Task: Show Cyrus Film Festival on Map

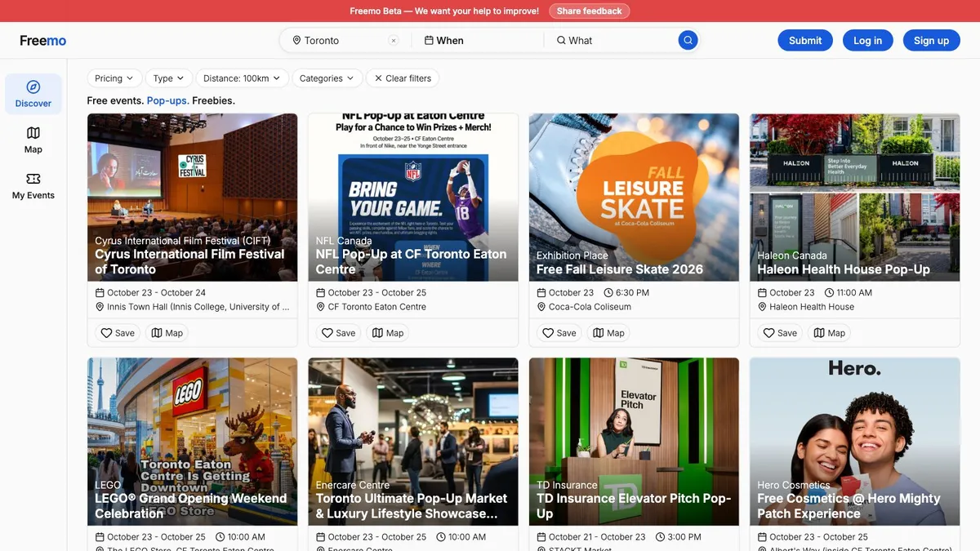Action: coord(167,333)
